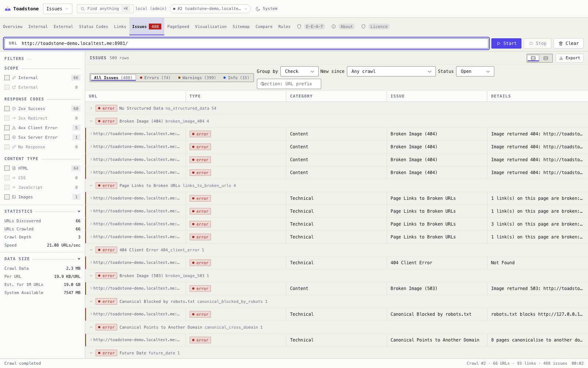Viewport: 588px width, 368px height.
Task: Open the About info tab
Action: coord(343,26)
